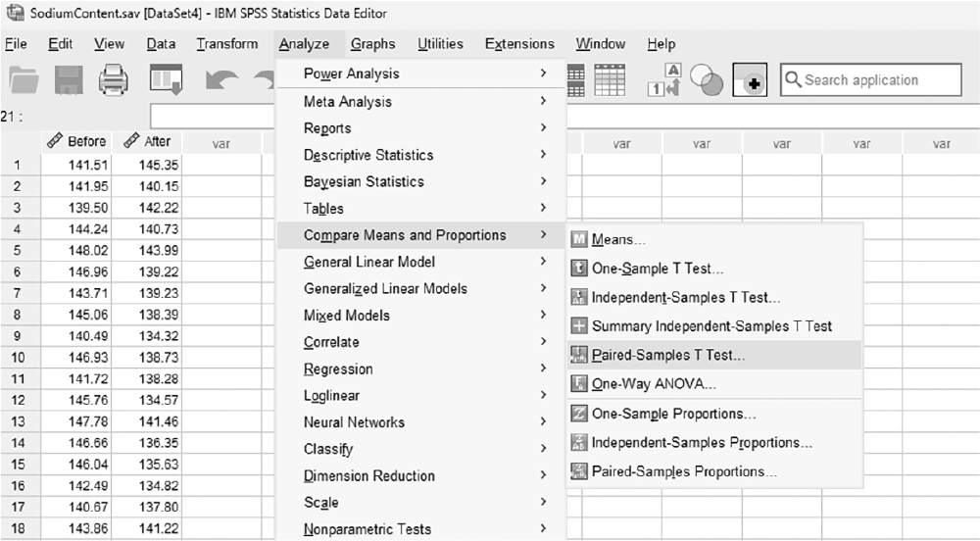Image resolution: width=980 pixels, height=541 pixels.
Task: Click the Recall recently used dialogs icon
Action: click(167, 79)
